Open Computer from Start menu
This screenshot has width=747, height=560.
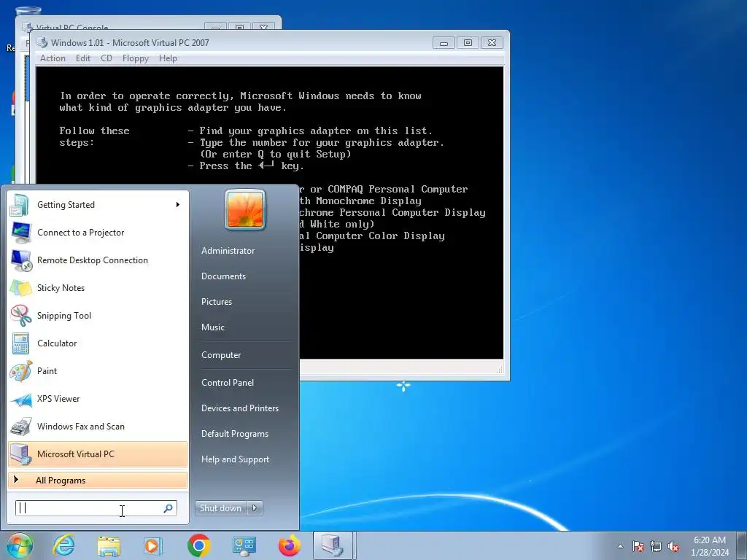[222, 355]
